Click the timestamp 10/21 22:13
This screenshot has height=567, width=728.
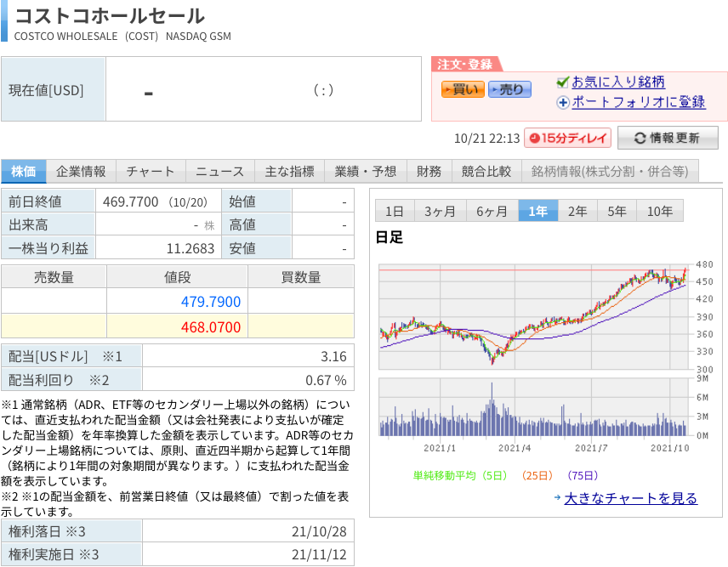tap(486, 139)
